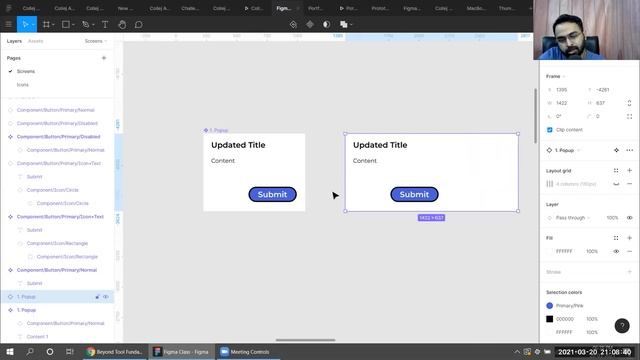
Task: Open shape tools dropdown arrow
Action: pyautogui.click(x=73, y=25)
